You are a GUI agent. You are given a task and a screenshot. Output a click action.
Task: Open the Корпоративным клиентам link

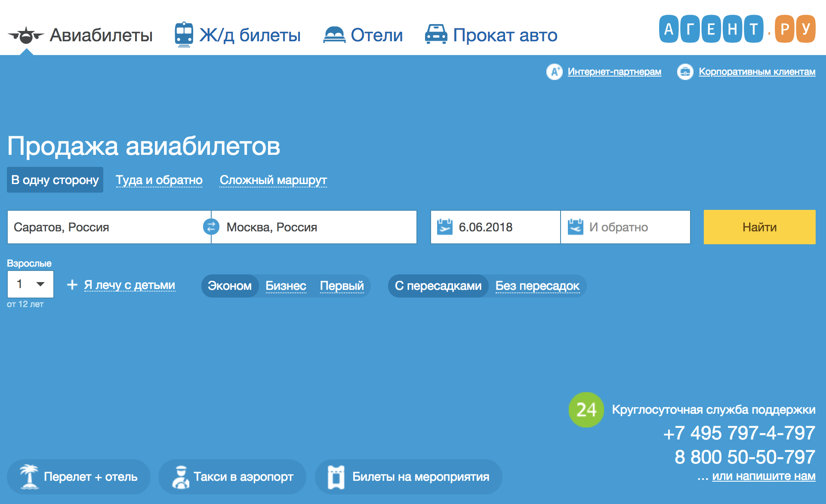(x=757, y=72)
